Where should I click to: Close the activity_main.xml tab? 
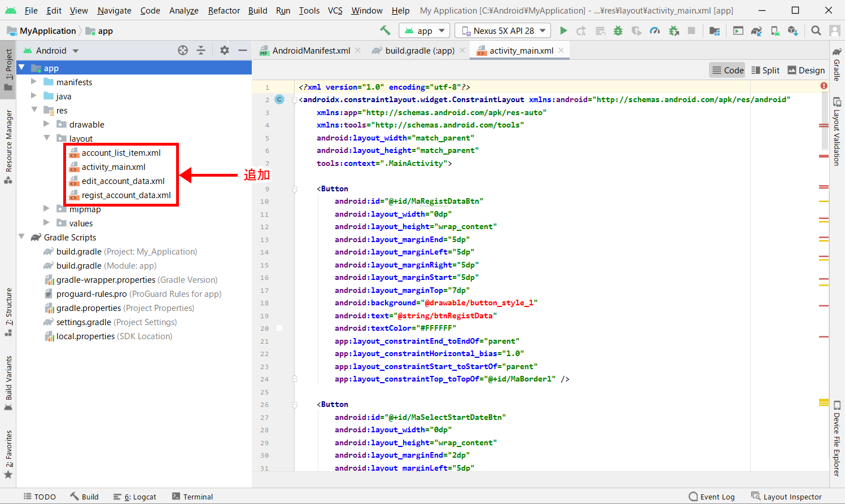561,50
